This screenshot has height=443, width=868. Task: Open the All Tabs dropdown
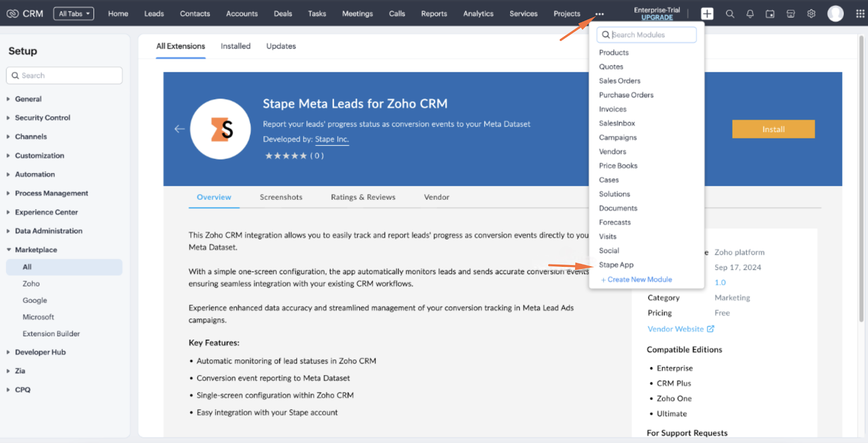tap(74, 14)
